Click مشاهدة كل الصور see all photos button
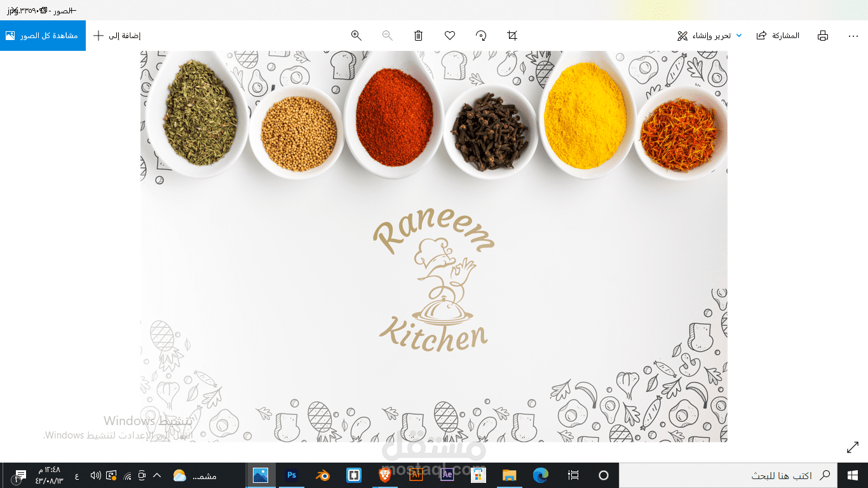868x488 pixels. pyautogui.click(x=43, y=36)
